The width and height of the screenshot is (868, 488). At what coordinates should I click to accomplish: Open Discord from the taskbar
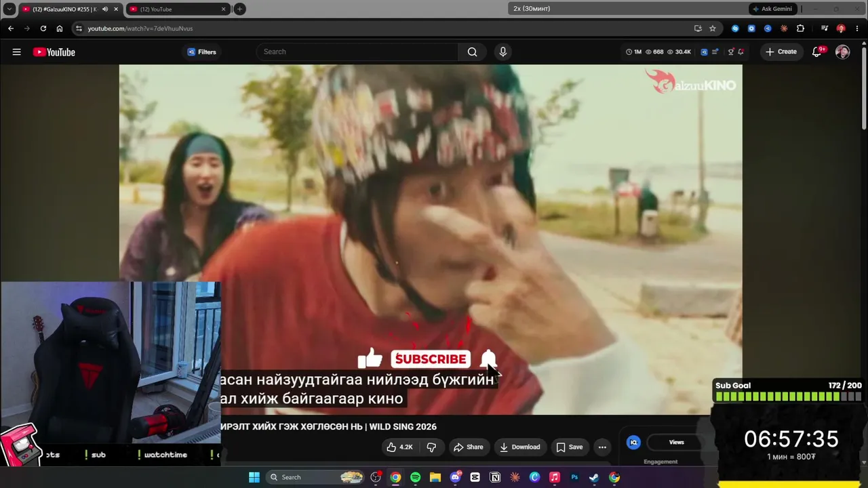455,477
